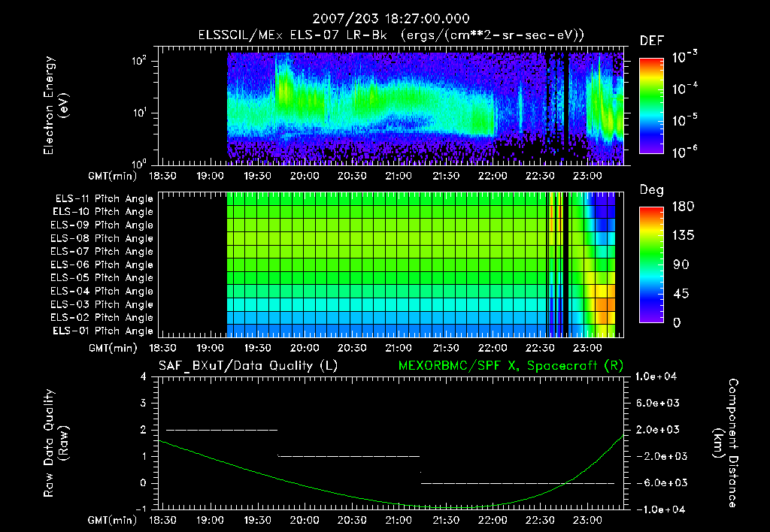Viewport: 770px width, 532px height.
Task: Click the 10^-4 value on the DEF scale
Action: [684, 89]
